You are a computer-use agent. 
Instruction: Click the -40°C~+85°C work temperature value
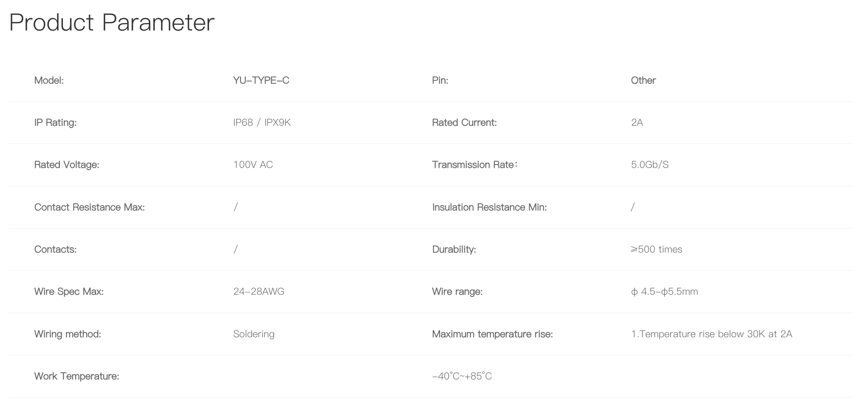(x=462, y=376)
